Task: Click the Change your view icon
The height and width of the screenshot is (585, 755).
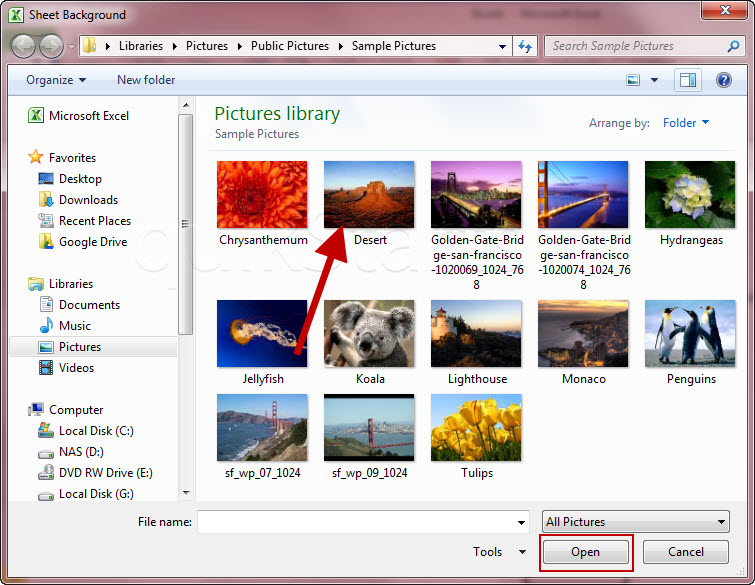Action: click(633, 80)
